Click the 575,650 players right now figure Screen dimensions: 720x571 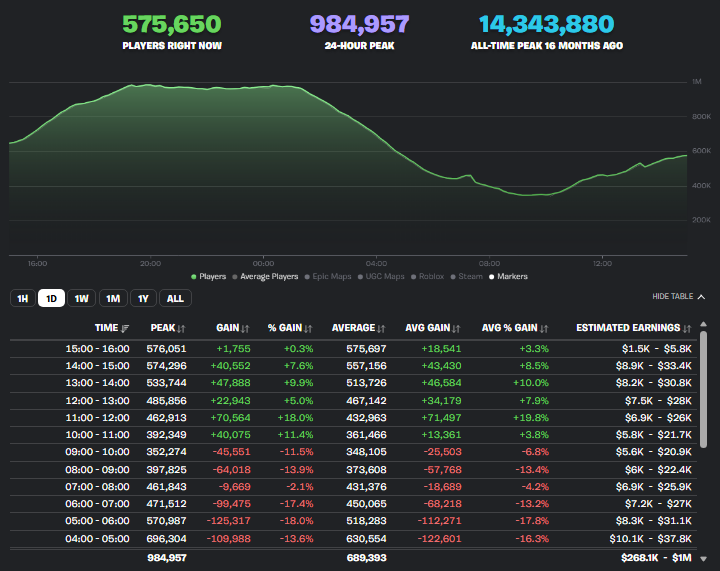(172, 24)
